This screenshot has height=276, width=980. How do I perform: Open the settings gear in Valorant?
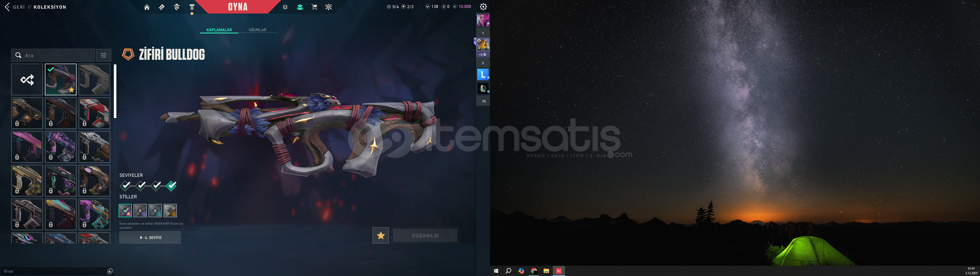coord(483,7)
